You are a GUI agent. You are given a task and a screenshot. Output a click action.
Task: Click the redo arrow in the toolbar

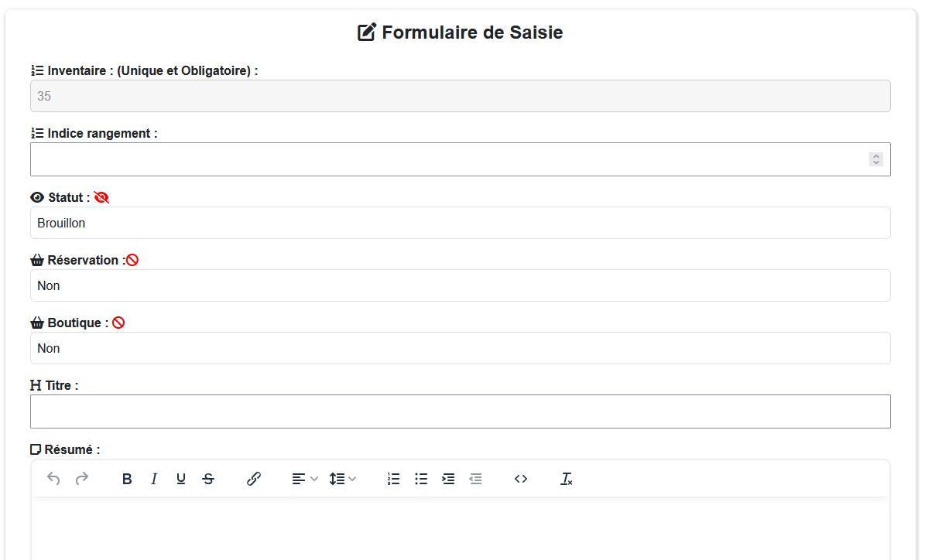[81, 479]
